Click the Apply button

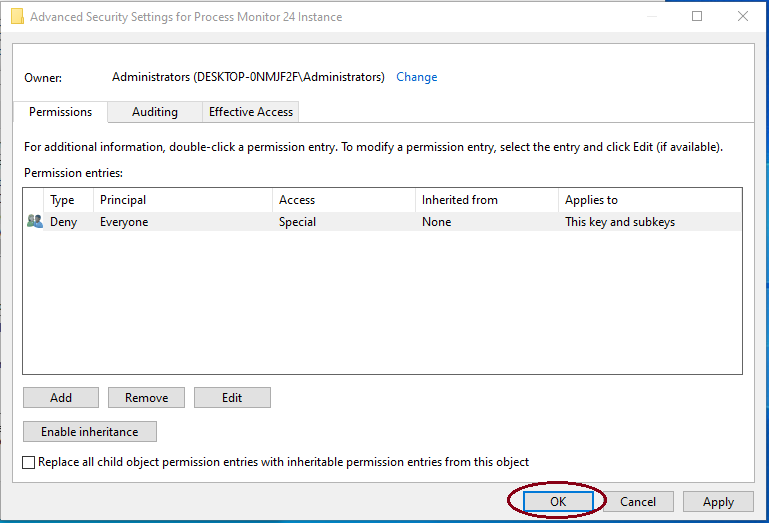point(718,502)
